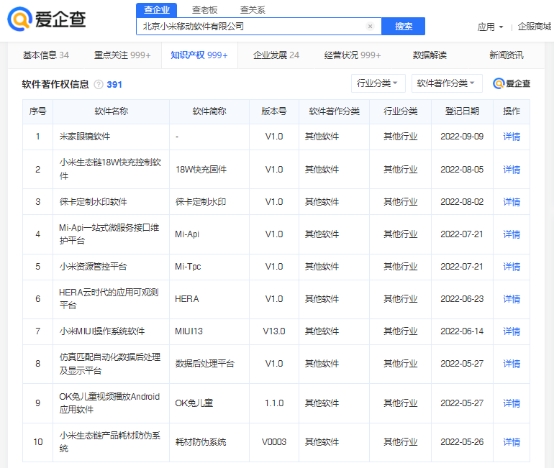Expand the 应用 dropdown menu
Image resolution: width=554 pixels, height=468 pixels.
[x=490, y=27]
